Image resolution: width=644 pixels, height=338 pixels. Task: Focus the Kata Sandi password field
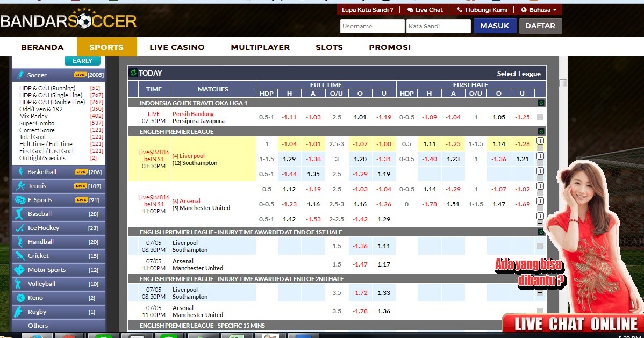click(439, 26)
